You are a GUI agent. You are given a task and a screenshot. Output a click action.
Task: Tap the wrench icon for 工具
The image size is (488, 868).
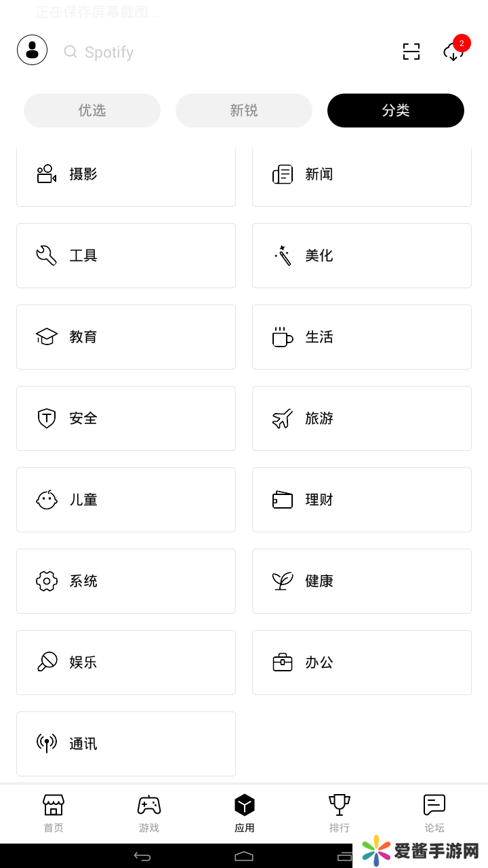tap(46, 256)
